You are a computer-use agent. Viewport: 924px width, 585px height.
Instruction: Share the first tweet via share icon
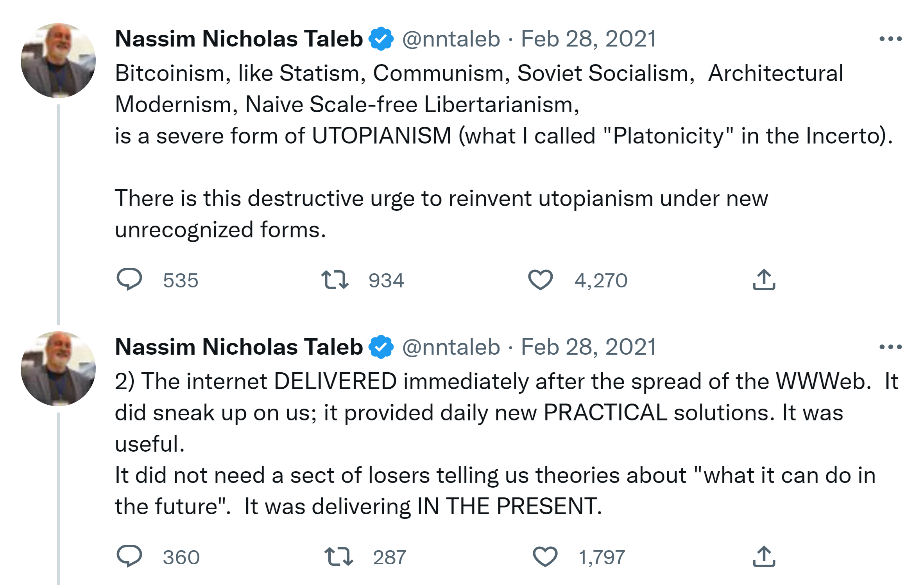pos(764,280)
